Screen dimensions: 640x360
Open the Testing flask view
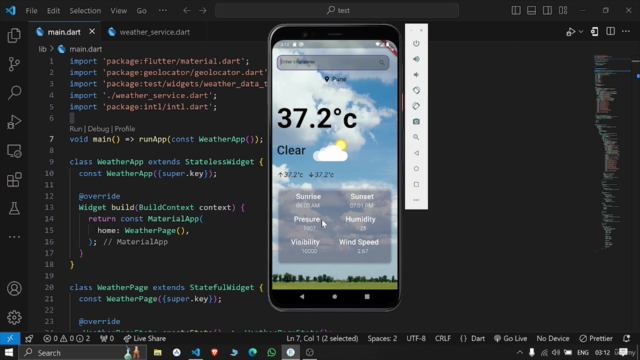click(x=14, y=209)
